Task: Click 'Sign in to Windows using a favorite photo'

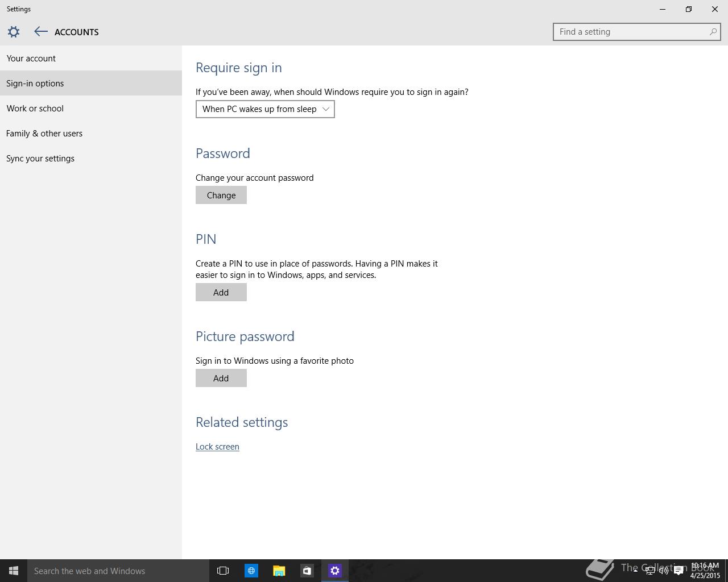Action: coord(275,361)
